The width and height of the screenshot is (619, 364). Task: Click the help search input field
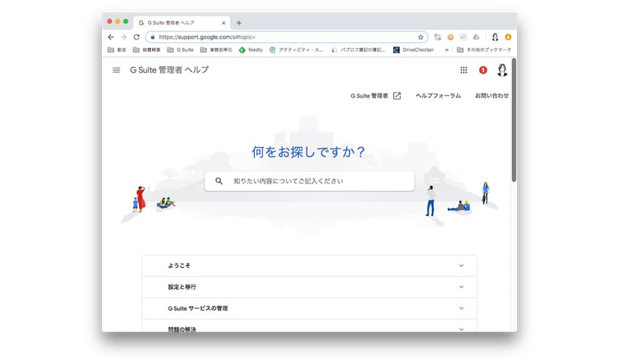[309, 181]
